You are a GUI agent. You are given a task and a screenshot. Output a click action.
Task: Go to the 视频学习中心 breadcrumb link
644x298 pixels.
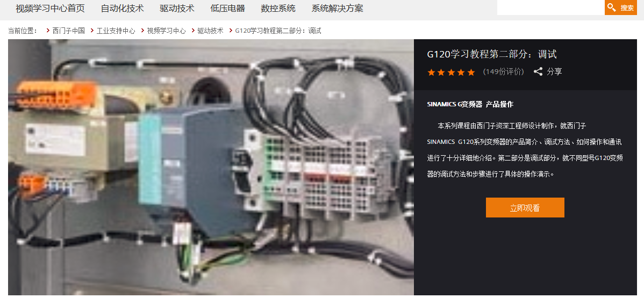point(166,31)
